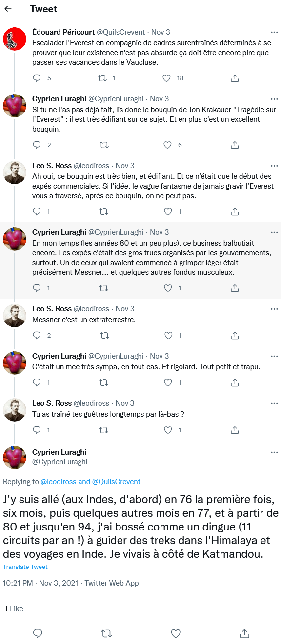Like the expanded Himalaya trekking tweet
Image resolution: width=281 pixels, height=644 pixels.
coord(175,633)
